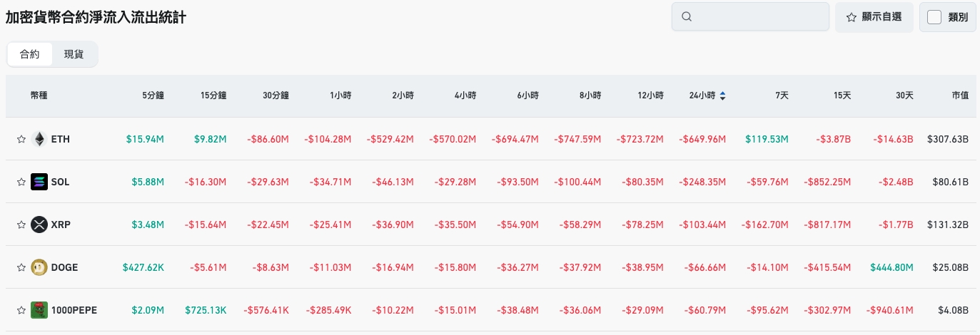Sort by the 24小時 column arrow
980x335 pixels.
723,96
